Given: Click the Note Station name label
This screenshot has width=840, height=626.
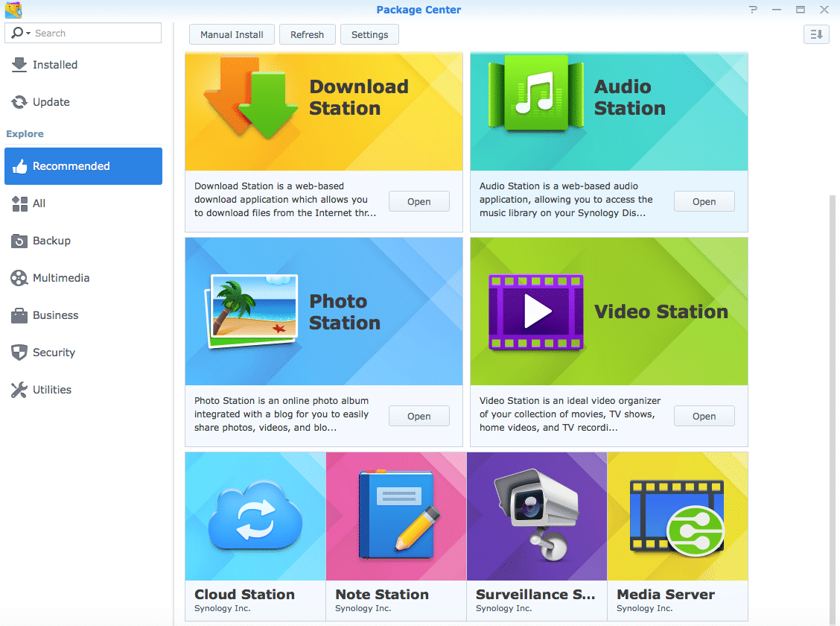Looking at the screenshot, I should pyautogui.click(x=382, y=595).
